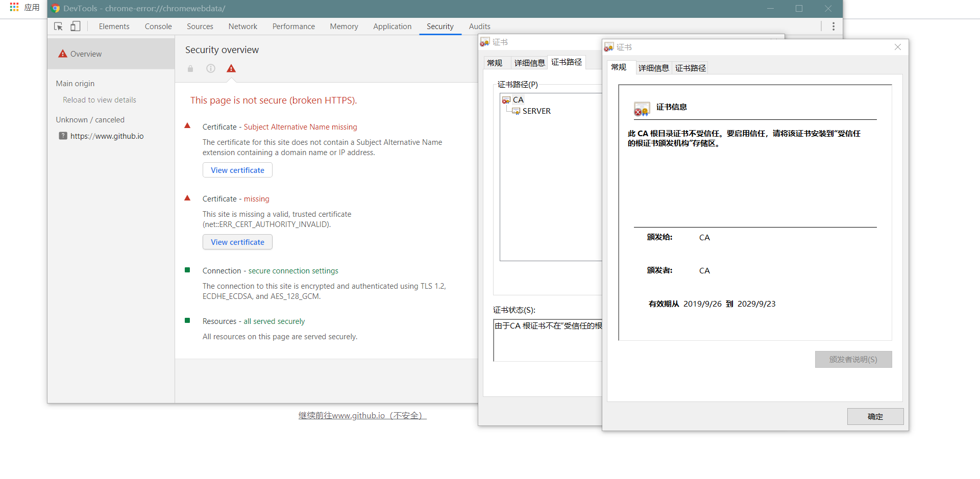Image resolution: width=980 pixels, height=479 pixels.
Task: Open the DevTools customize menu
Action: click(834, 27)
